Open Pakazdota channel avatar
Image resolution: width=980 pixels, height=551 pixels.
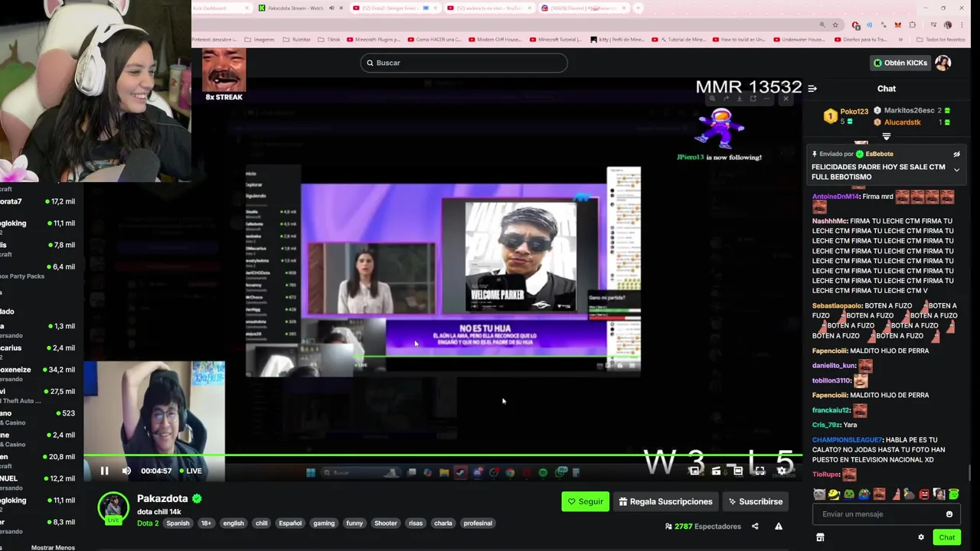click(x=113, y=507)
